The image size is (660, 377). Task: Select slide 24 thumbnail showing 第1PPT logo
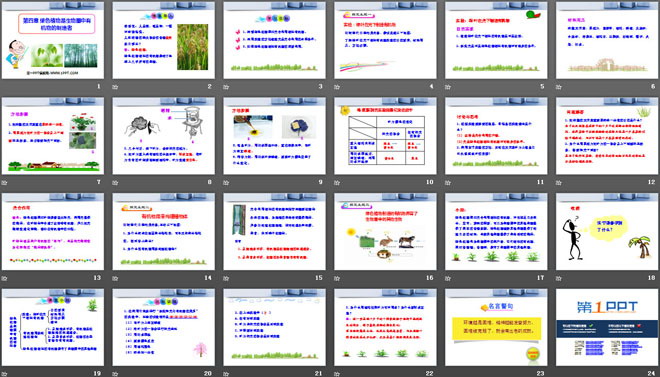tap(607, 327)
